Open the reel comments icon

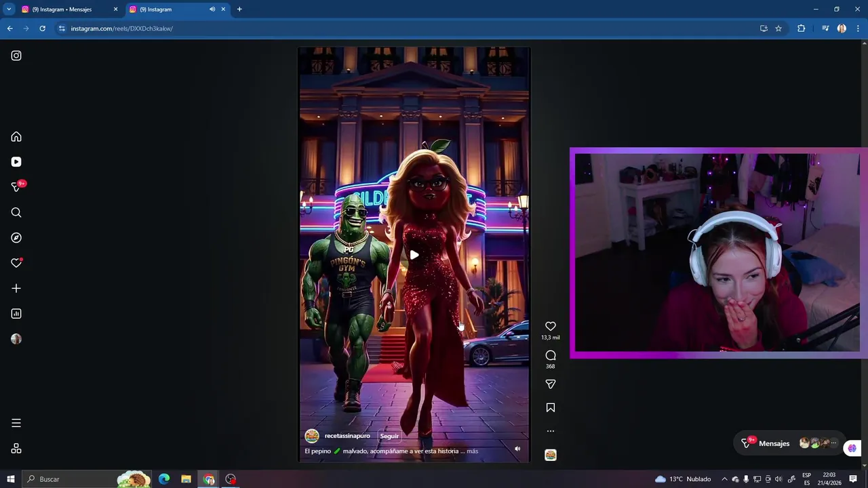(x=551, y=356)
